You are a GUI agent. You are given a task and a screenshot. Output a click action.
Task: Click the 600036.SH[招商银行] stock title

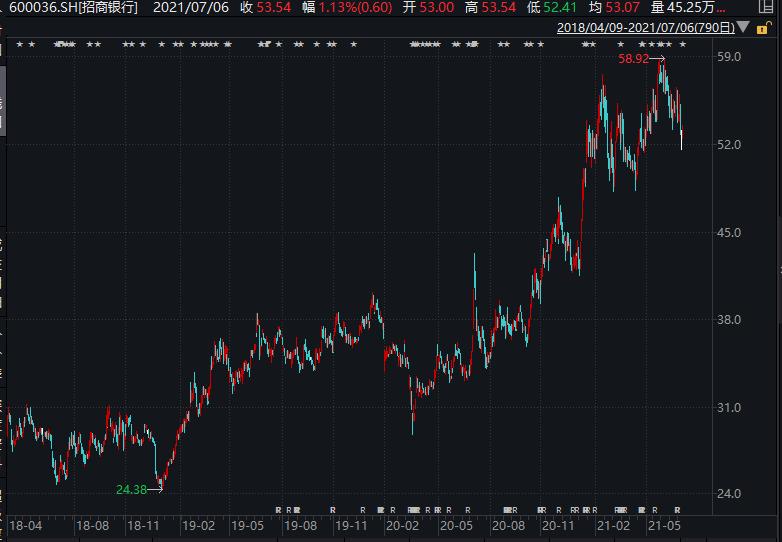(x=73, y=8)
